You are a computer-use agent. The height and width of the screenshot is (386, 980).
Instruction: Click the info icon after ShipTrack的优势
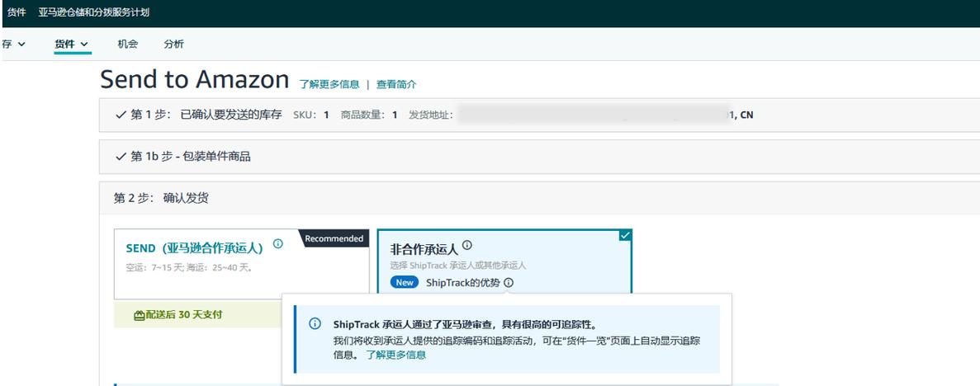pyautogui.click(x=509, y=282)
